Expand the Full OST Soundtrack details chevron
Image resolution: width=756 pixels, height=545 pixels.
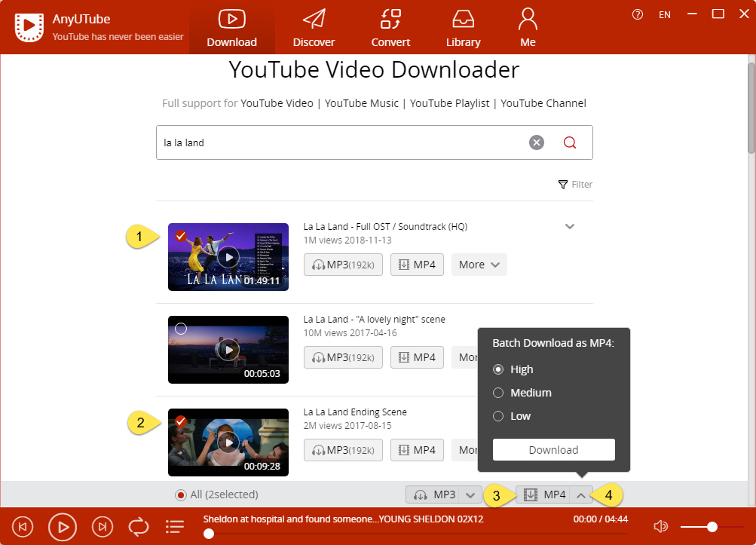(x=570, y=226)
